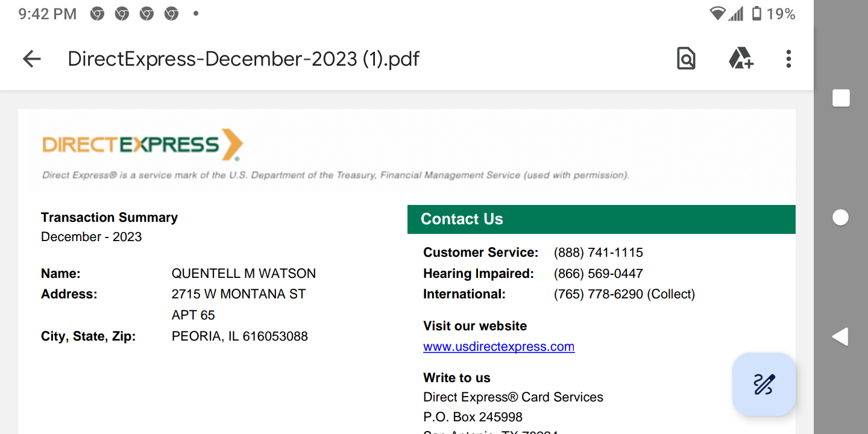The image size is (868, 434).
Task: Tap the International number (765) 778-6290
Action: click(599, 294)
